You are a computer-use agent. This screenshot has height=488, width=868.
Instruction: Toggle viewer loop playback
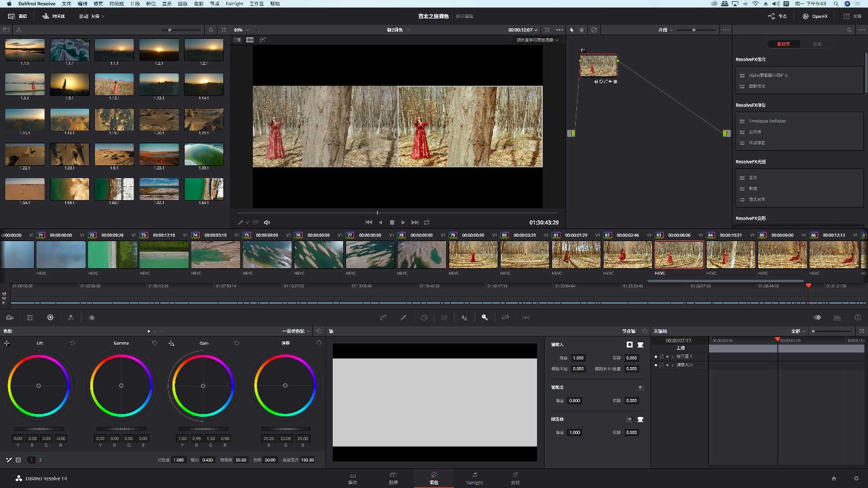click(x=426, y=222)
